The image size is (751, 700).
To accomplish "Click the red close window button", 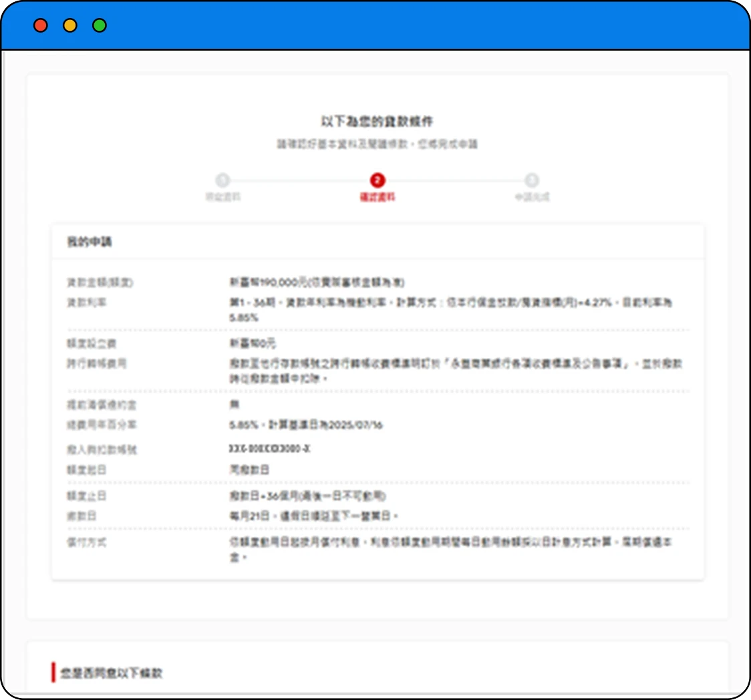I will [x=41, y=25].
